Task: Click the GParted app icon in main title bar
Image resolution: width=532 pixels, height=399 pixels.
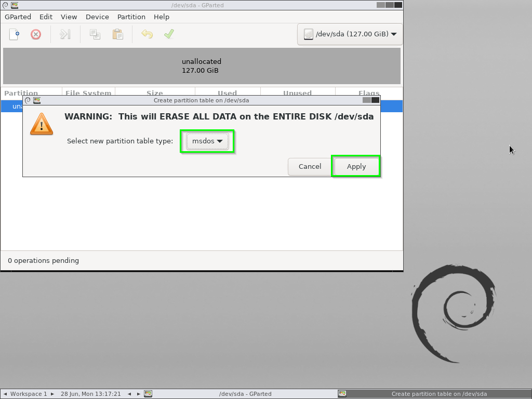Action: (x=15, y=5)
